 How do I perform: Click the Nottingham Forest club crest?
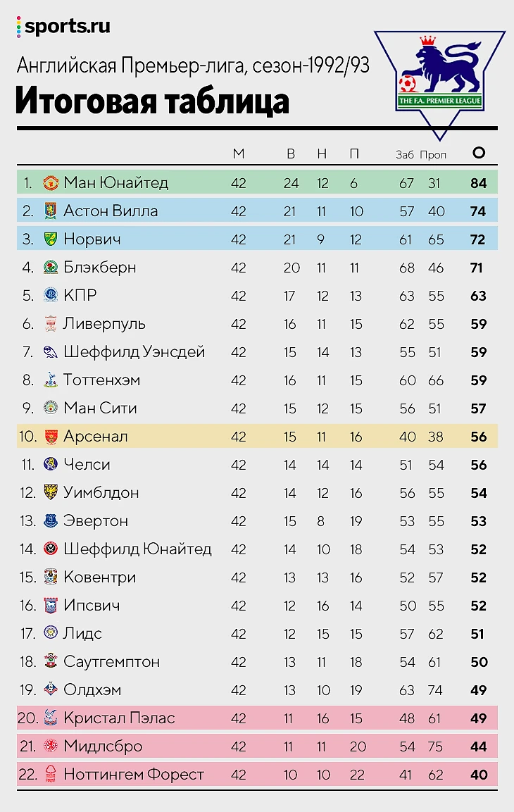[50, 774]
